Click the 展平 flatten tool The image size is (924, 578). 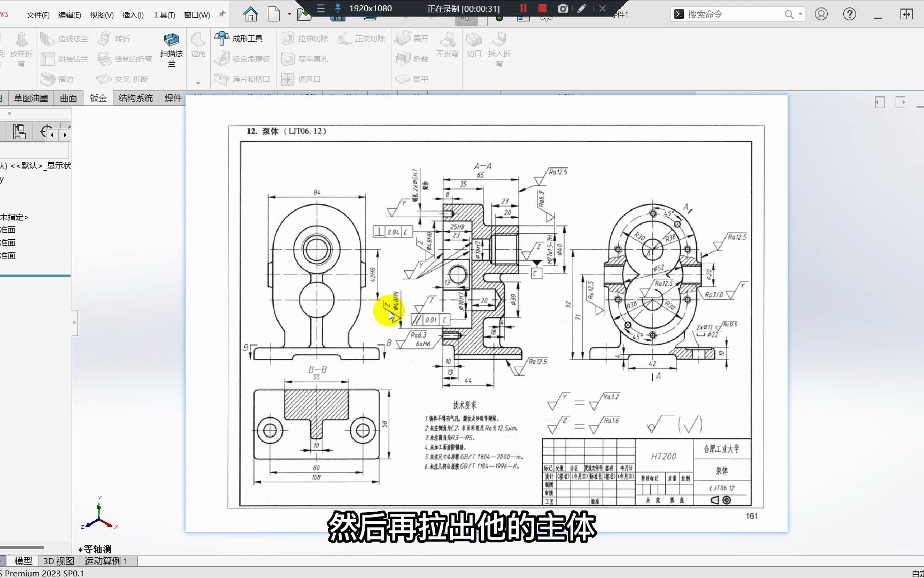point(412,79)
